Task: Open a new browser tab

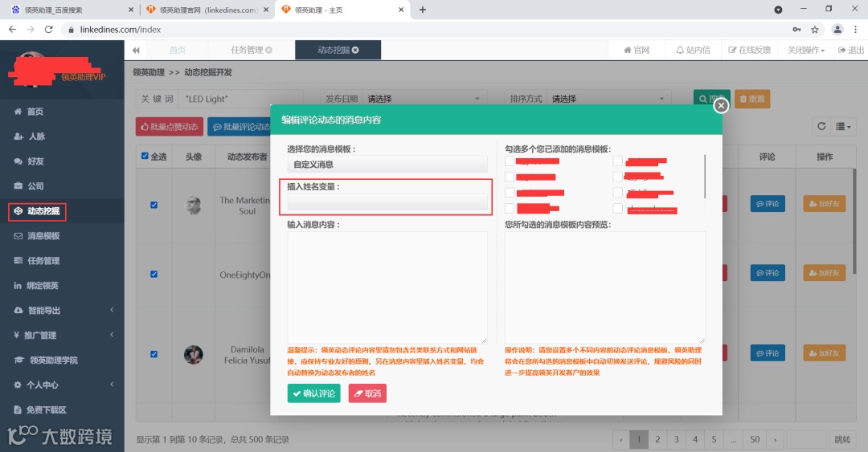Action: [423, 10]
